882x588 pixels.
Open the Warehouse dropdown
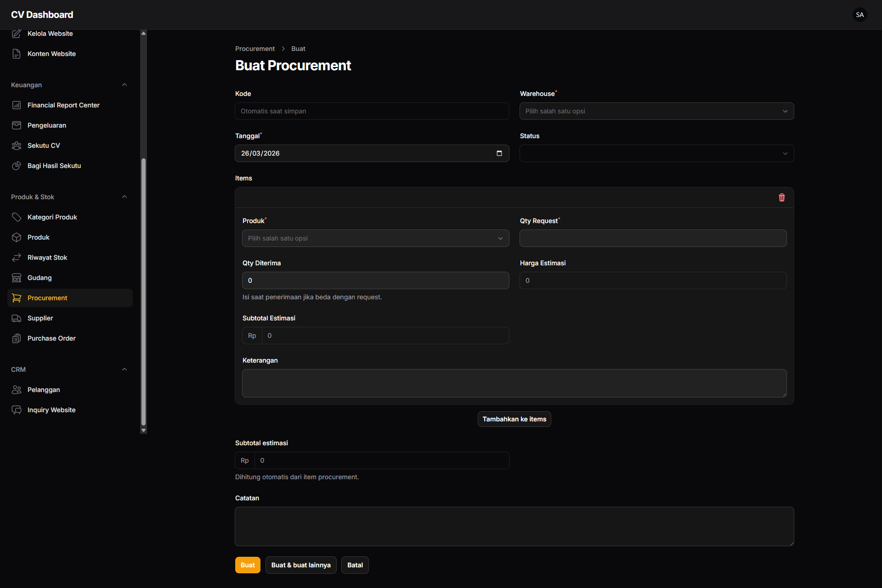656,111
